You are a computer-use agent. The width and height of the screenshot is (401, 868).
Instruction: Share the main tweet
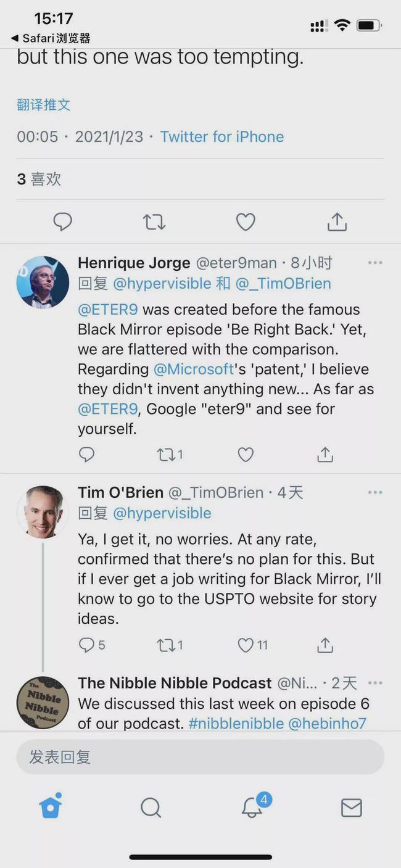[x=337, y=221]
